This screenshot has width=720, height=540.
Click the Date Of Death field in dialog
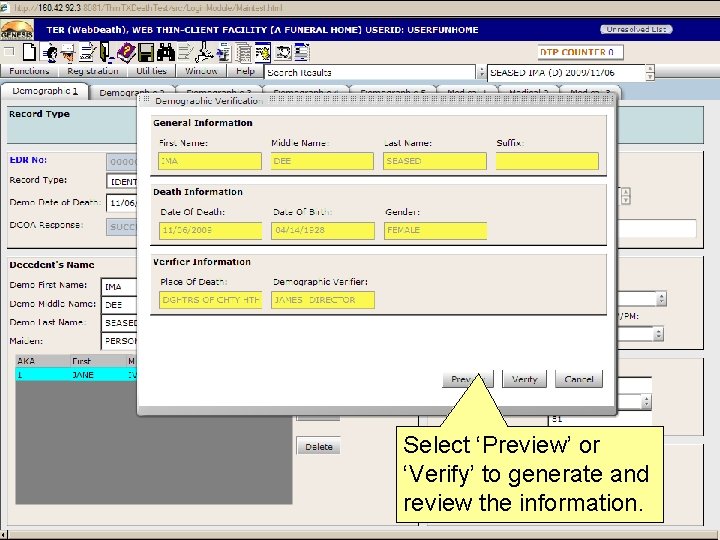click(210, 231)
